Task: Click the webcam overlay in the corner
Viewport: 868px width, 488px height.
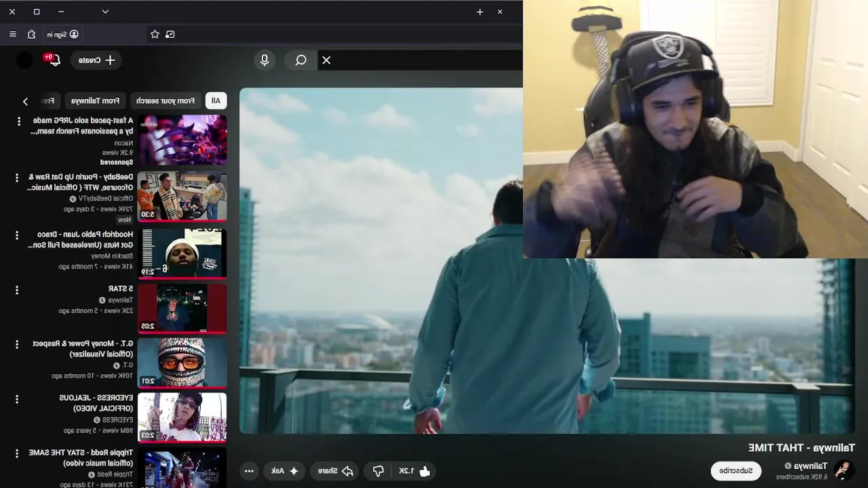Action: tap(696, 129)
